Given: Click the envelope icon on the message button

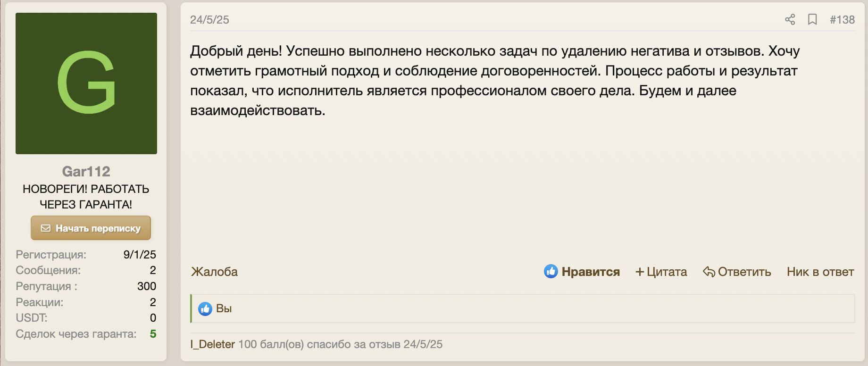Looking at the screenshot, I should pyautogui.click(x=46, y=227).
